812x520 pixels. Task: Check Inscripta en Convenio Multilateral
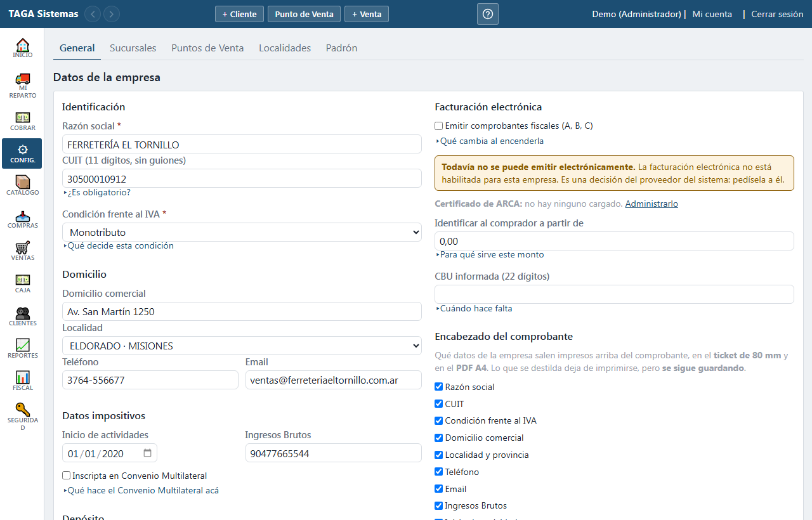pyautogui.click(x=66, y=476)
